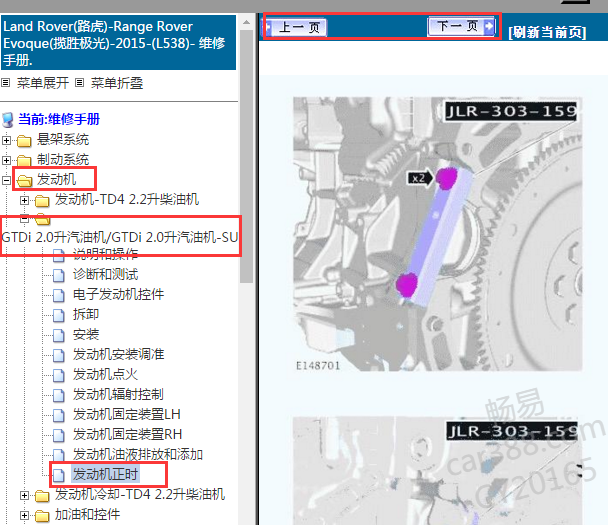The width and height of the screenshot is (608, 525).
Task: Click document icon for 发动机油液排放和添加
Action: pos(59,455)
